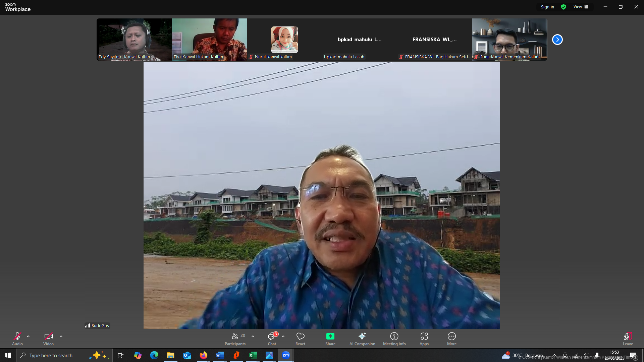Open the Participants panel
The image size is (644, 362).
click(x=235, y=339)
